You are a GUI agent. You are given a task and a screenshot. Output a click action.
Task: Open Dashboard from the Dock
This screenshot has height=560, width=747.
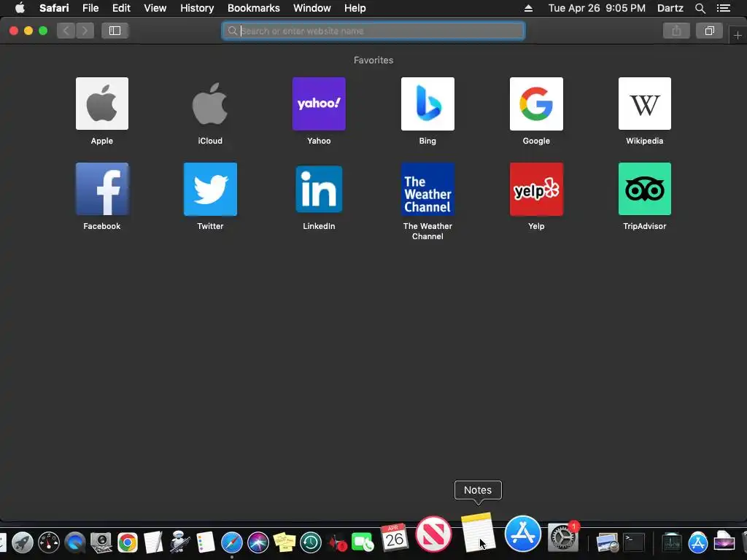[49, 542]
